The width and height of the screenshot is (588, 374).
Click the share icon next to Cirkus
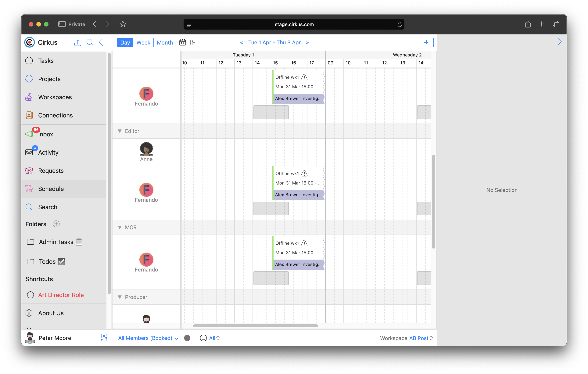click(77, 42)
